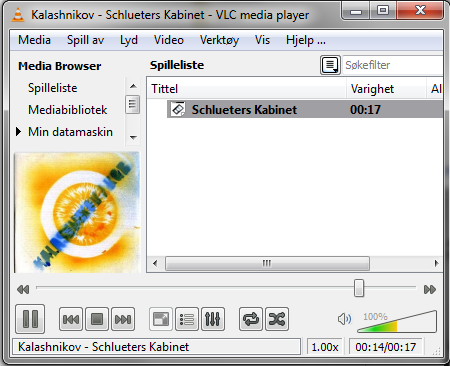Click Media Browser scroll up arrow
The width and height of the screenshot is (450, 366).
coord(133,86)
